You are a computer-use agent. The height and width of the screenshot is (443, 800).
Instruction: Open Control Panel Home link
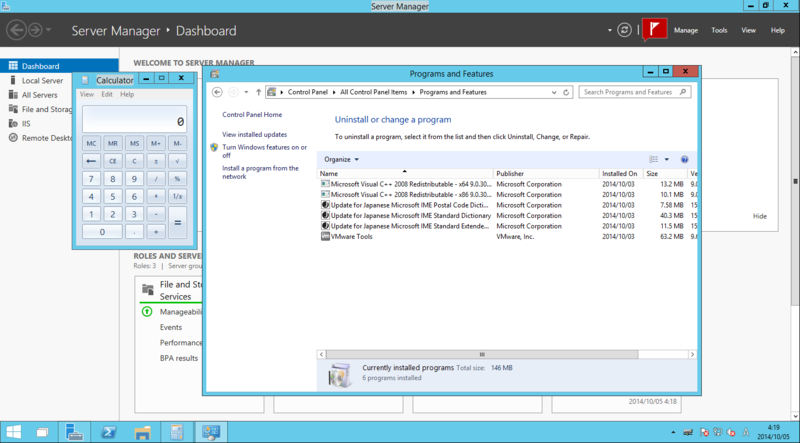(252, 114)
